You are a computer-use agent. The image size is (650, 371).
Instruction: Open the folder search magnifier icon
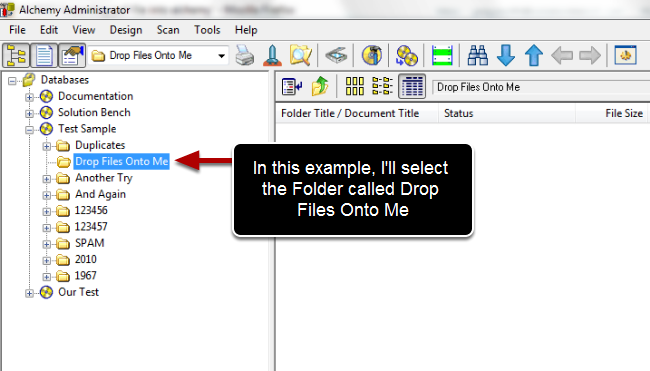coord(301,56)
